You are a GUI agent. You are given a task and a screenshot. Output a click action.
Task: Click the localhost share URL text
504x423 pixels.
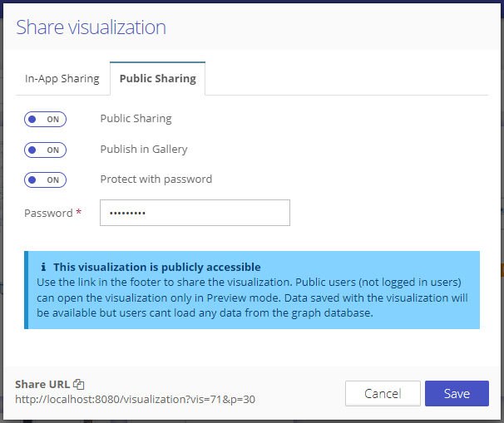click(x=135, y=400)
